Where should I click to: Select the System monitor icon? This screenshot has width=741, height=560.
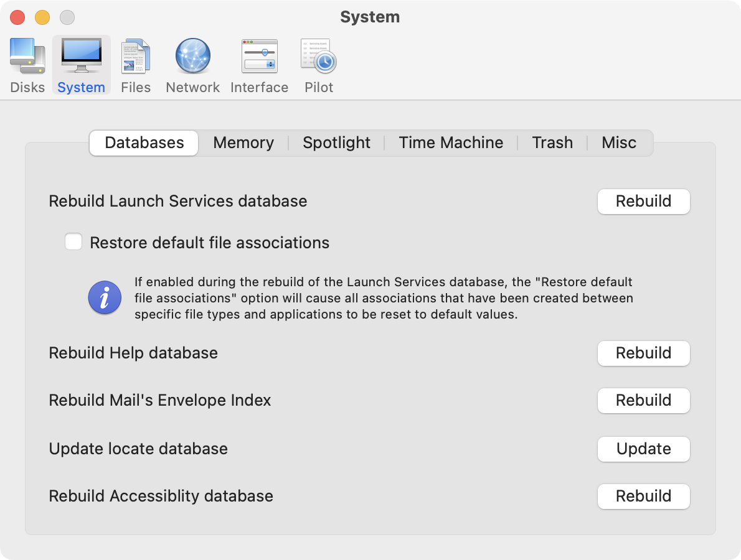tap(81, 57)
